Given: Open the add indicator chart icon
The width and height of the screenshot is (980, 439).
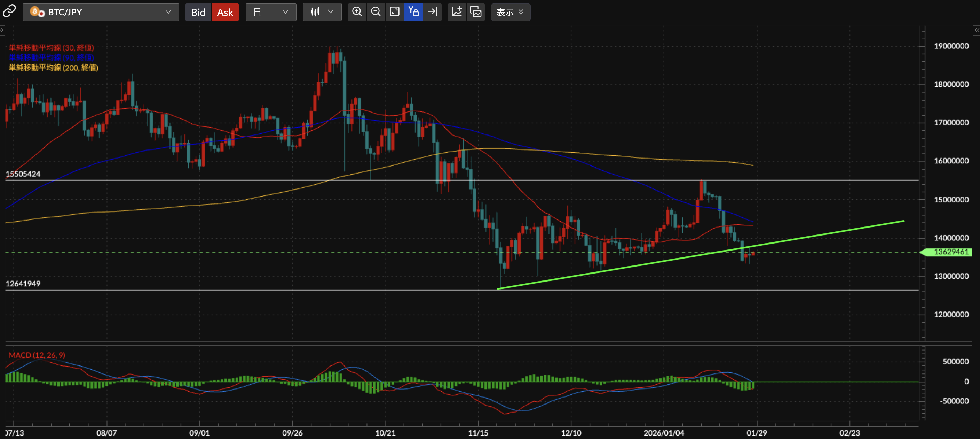Looking at the screenshot, I should click(457, 12).
